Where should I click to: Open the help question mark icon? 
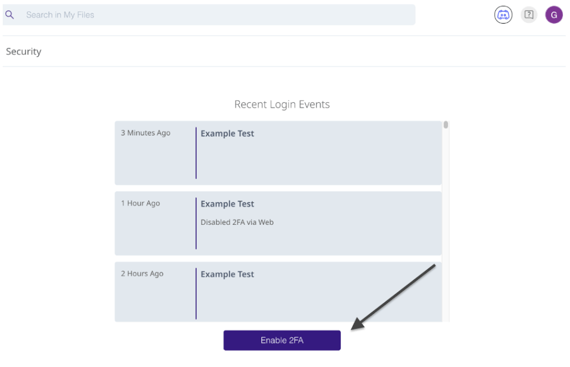click(x=529, y=15)
